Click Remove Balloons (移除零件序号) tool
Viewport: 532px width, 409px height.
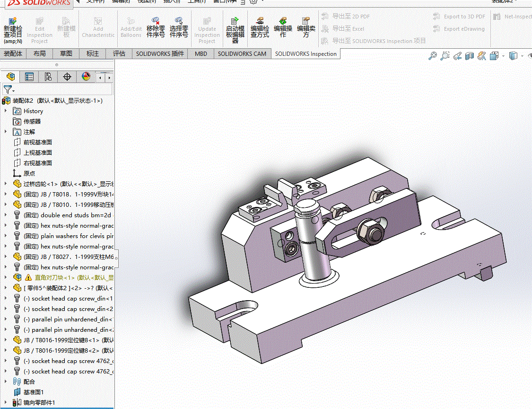pos(156,28)
